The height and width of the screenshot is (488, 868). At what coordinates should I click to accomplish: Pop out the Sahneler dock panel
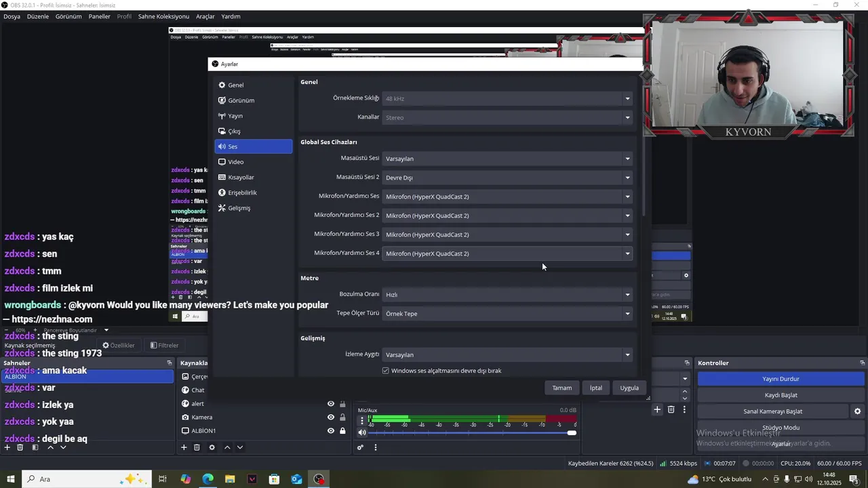170,363
